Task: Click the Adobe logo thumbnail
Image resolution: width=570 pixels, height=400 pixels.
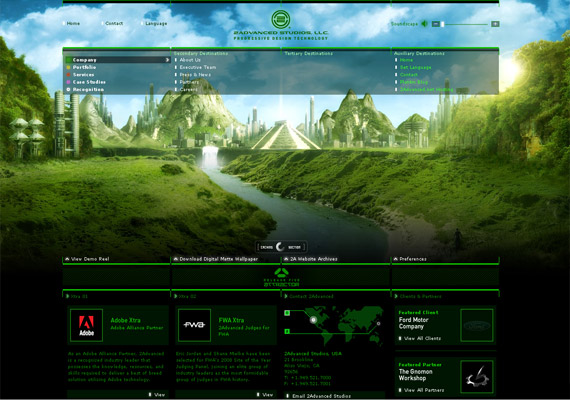Action: point(87,325)
